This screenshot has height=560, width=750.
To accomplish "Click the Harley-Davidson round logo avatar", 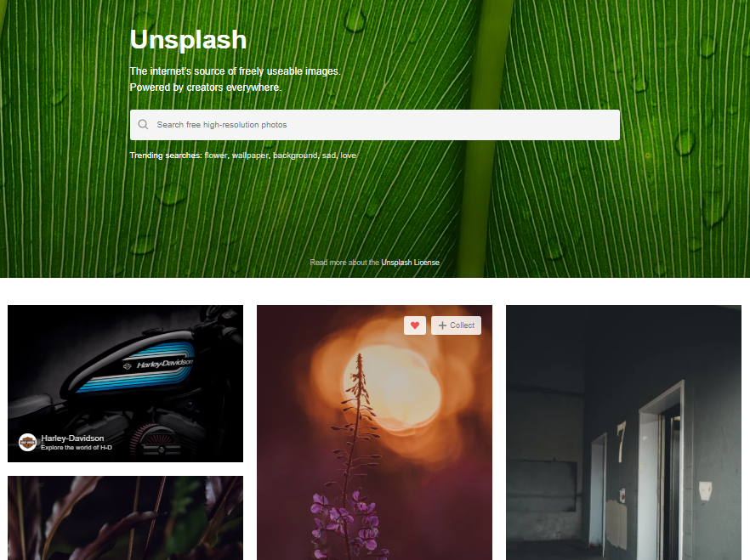I will (x=27, y=443).
